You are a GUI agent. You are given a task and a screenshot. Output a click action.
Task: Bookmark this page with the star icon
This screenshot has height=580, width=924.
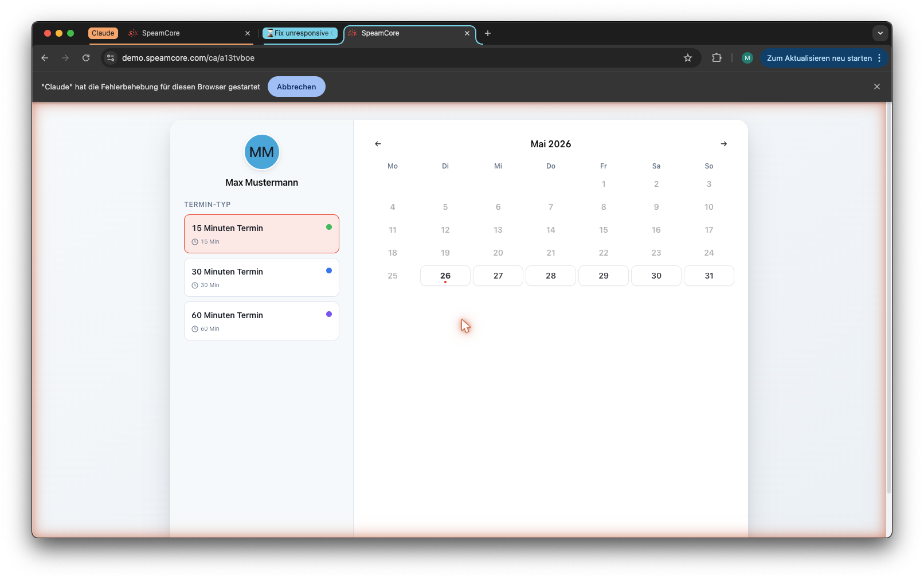(x=688, y=58)
